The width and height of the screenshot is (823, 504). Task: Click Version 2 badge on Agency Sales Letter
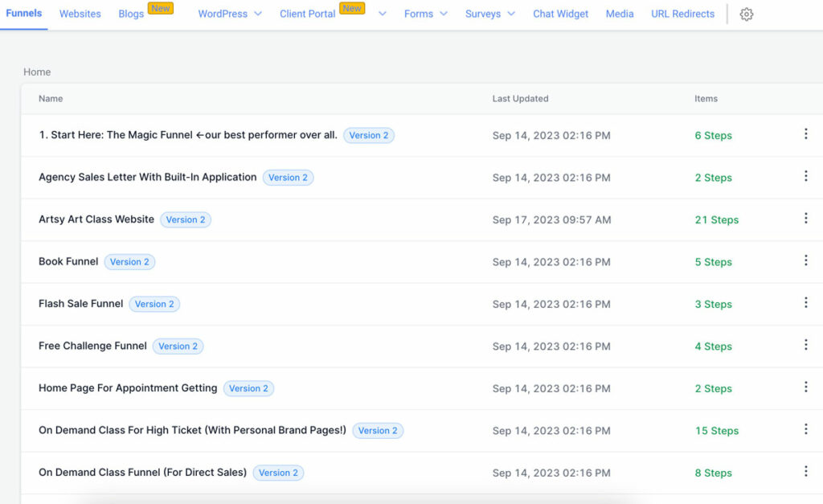(289, 178)
